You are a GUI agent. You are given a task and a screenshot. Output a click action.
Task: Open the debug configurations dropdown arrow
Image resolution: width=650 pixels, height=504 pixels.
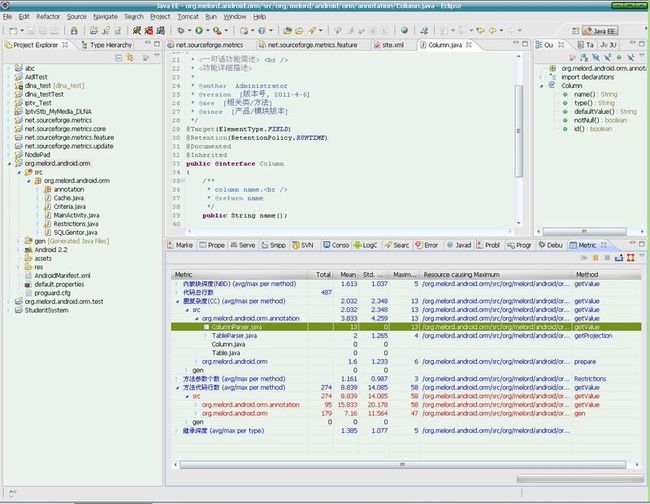(189, 31)
